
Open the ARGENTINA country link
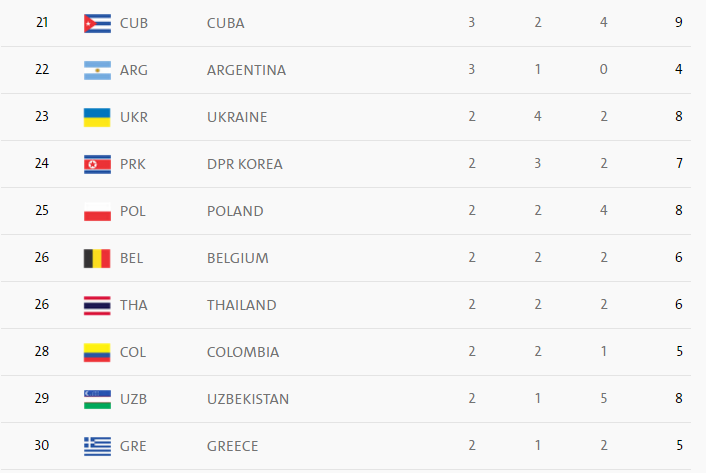pyautogui.click(x=246, y=70)
